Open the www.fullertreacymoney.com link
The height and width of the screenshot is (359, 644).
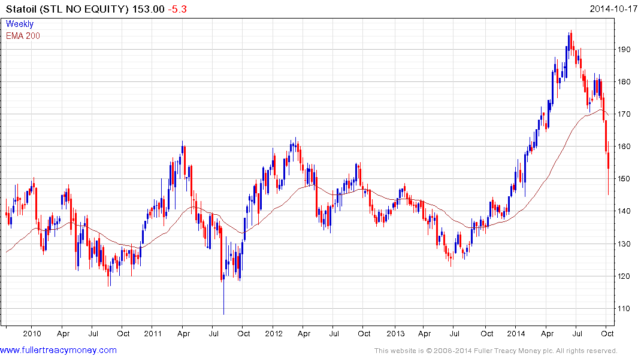[x=58, y=351]
